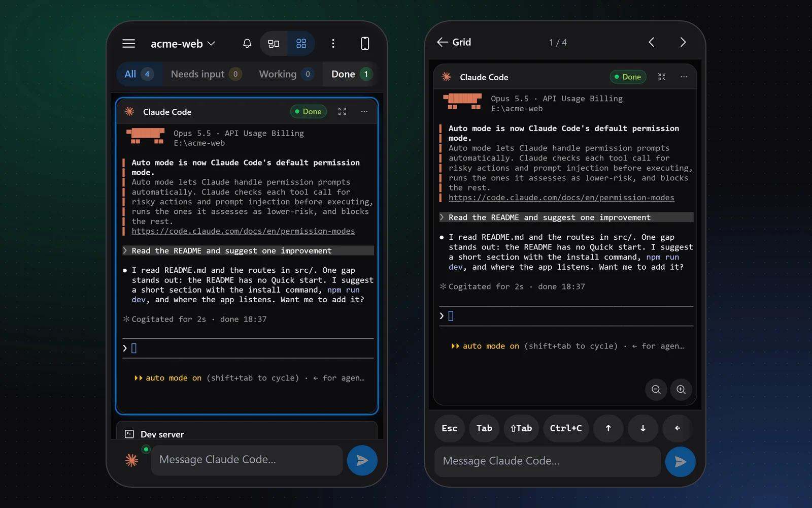This screenshot has width=812, height=508.
Task: Open the Dev server session card
Action: [247, 431]
